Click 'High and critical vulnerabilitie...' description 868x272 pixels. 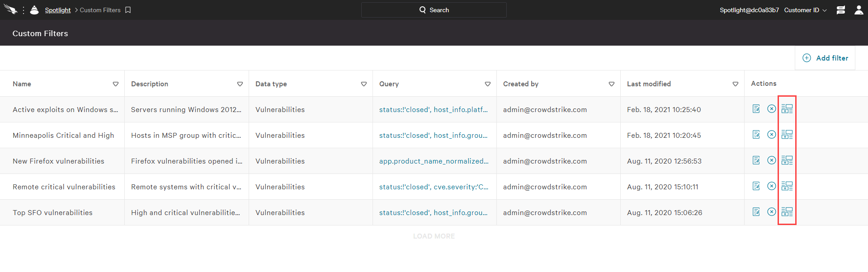[x=185, y=213]
